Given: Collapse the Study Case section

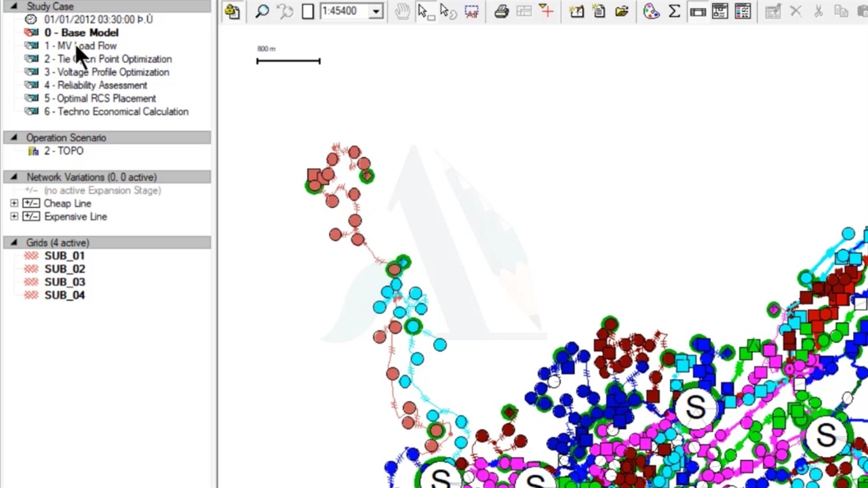Looking at the screenshot, I should [x=14, y=6].
